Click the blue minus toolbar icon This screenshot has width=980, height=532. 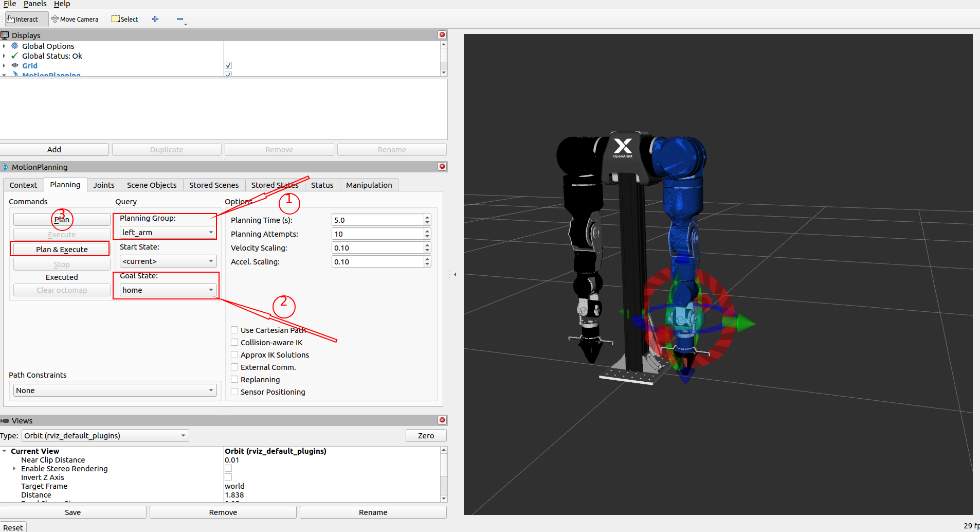tap(180, 20)
